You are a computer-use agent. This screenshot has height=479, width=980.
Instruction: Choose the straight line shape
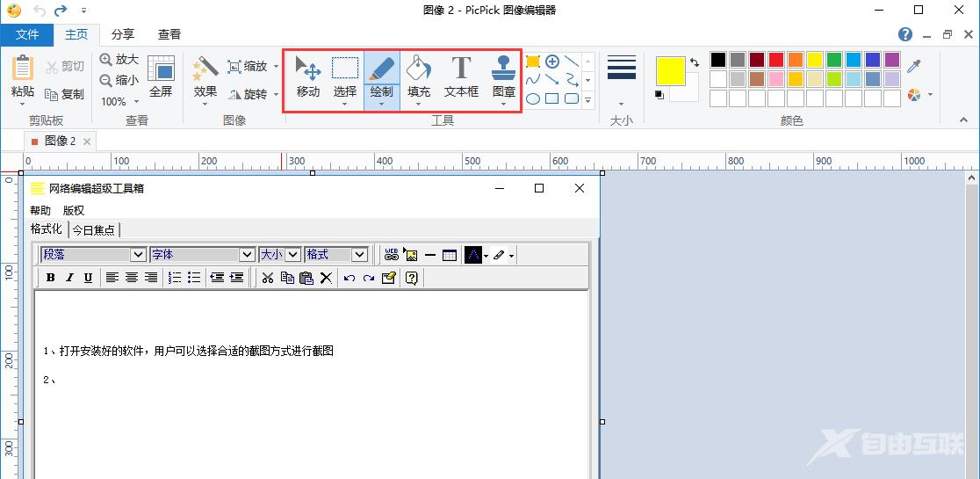click(x=572, y=62)
